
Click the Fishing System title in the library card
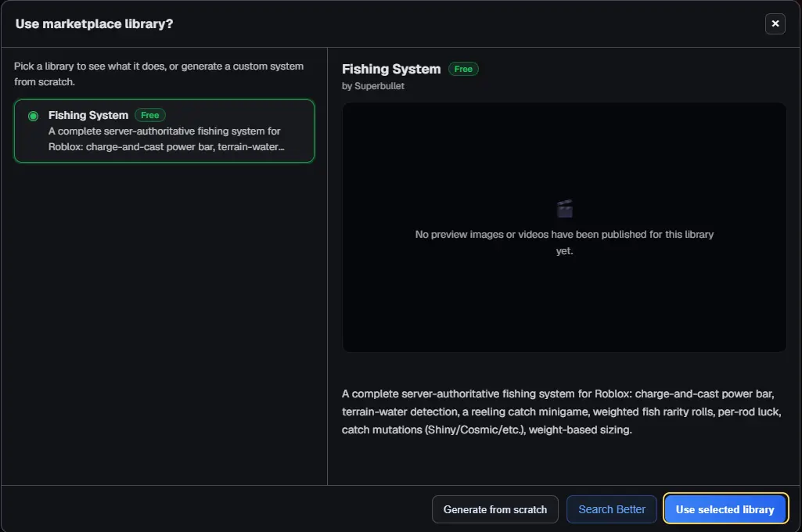(x=88, y=115)
